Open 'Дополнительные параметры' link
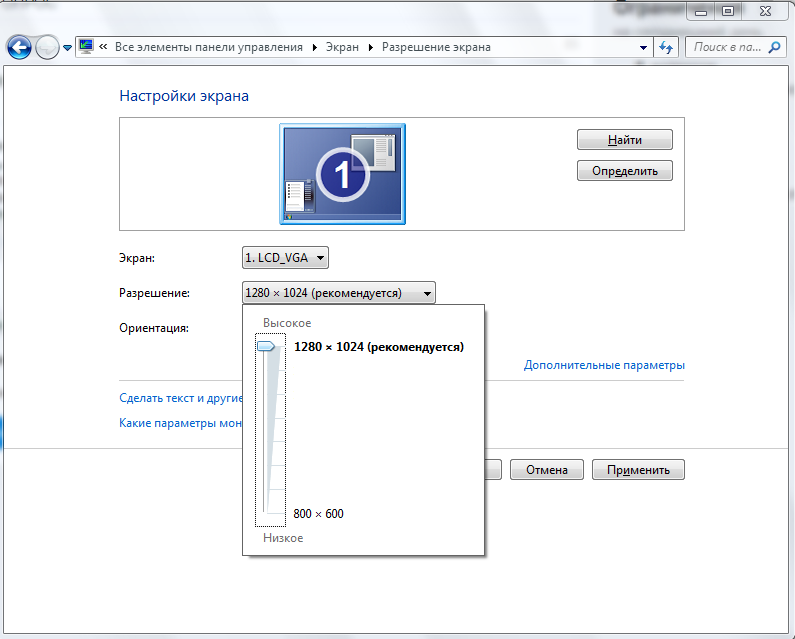795x639 pixels. 604,365
